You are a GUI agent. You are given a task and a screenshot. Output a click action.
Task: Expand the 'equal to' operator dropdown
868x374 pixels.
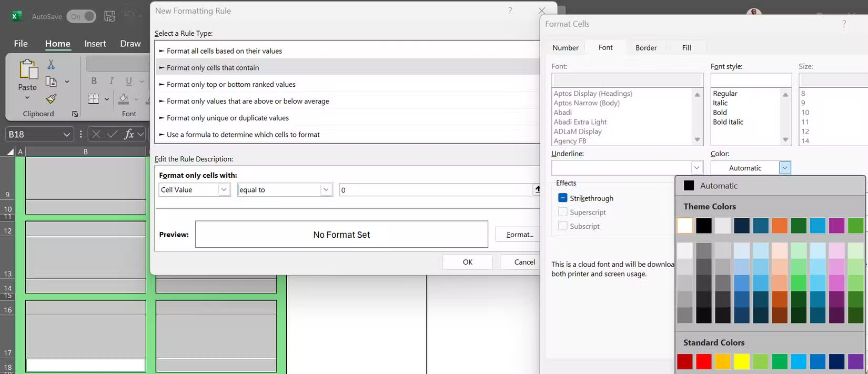click(x=285, y=190)
